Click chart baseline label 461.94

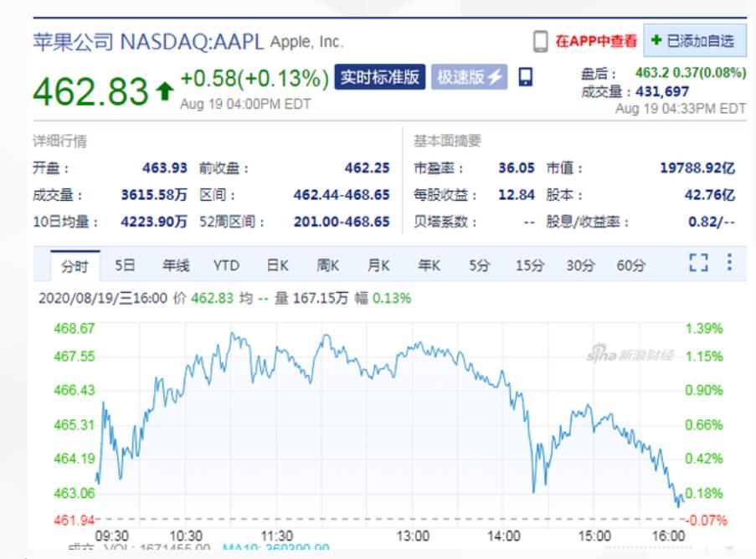click(x=75, y=521)
